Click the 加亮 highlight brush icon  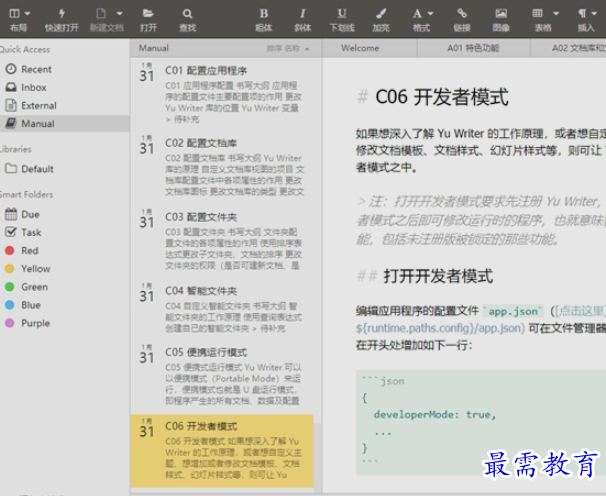pyautogui.click(x=381, y=14)
